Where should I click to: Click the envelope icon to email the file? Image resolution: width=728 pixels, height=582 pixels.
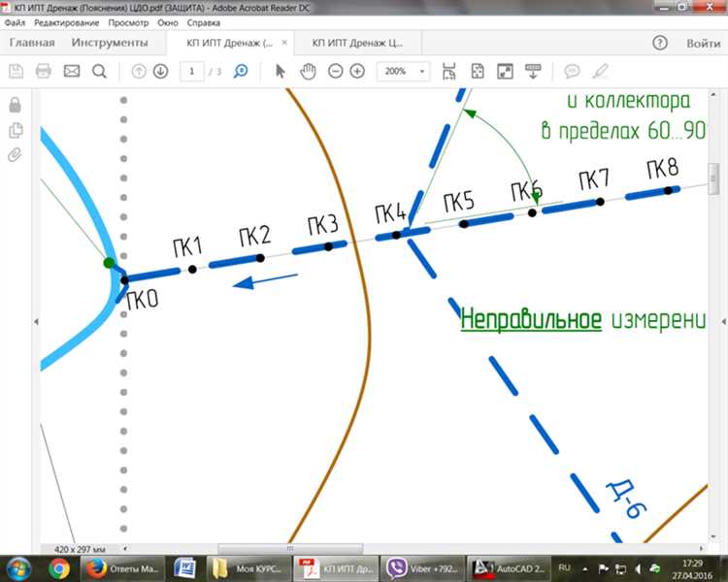point(71,71)
